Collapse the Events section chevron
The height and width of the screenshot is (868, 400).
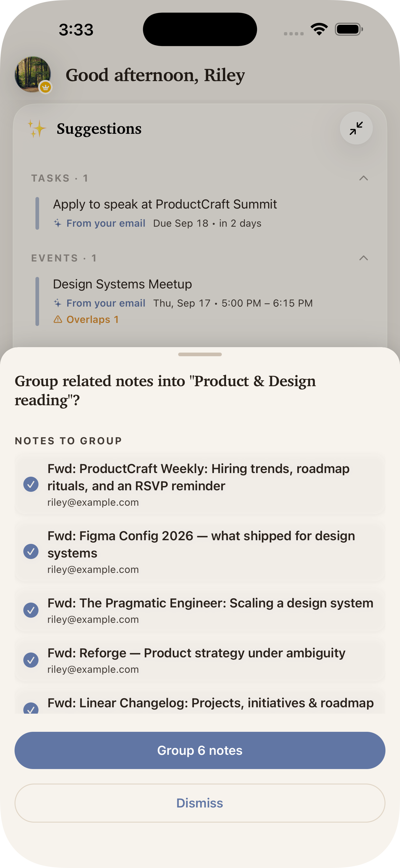pos(363,258)
